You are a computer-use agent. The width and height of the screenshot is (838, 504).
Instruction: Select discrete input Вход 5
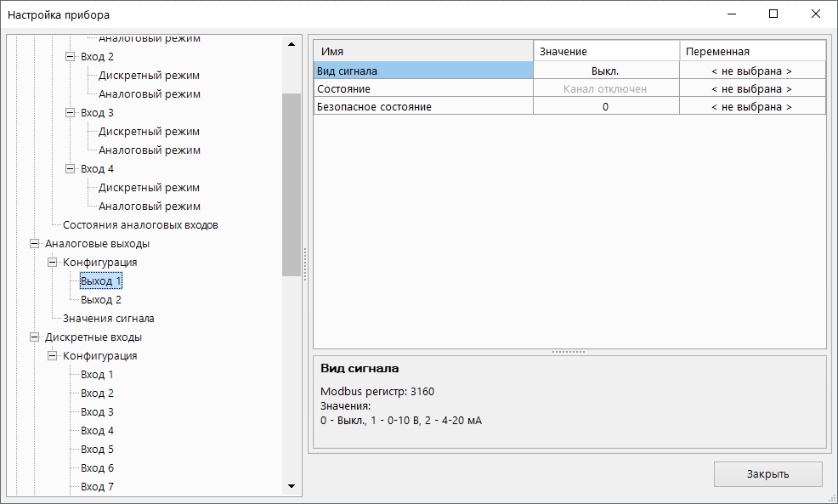pyautogui.click(x=97, y=450)
